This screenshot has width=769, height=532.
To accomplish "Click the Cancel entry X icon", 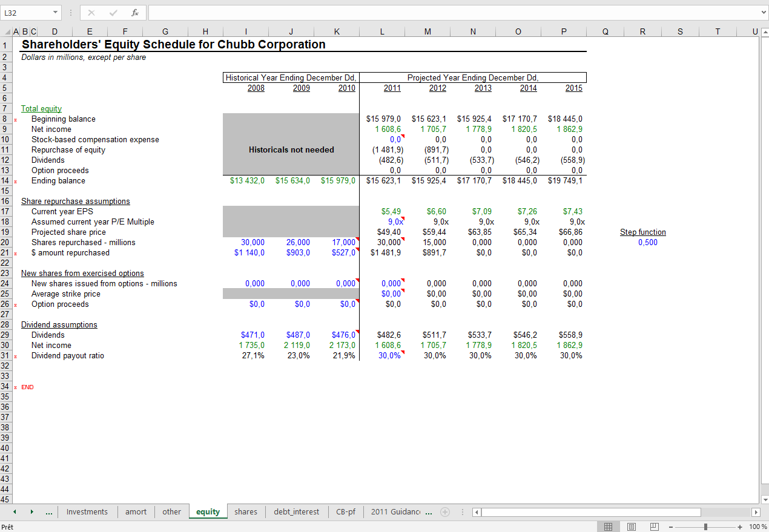I will pos(91,13).
